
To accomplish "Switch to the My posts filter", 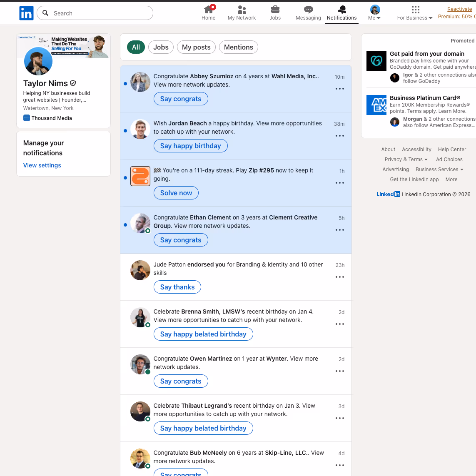I will (196, 47).
